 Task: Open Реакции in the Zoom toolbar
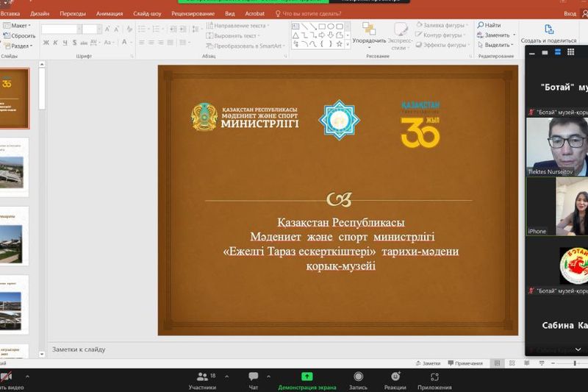(395, 379)
